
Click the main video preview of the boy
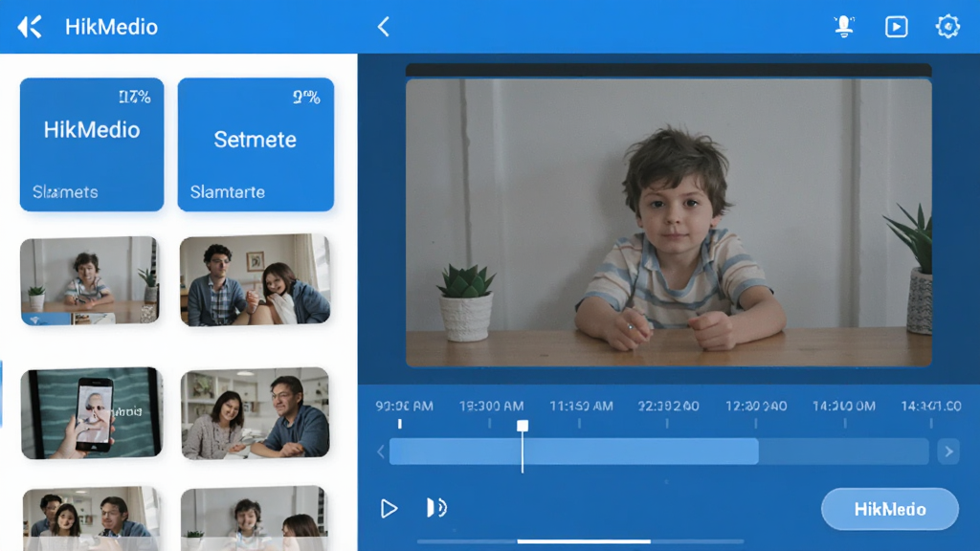[x=669, y=222]
